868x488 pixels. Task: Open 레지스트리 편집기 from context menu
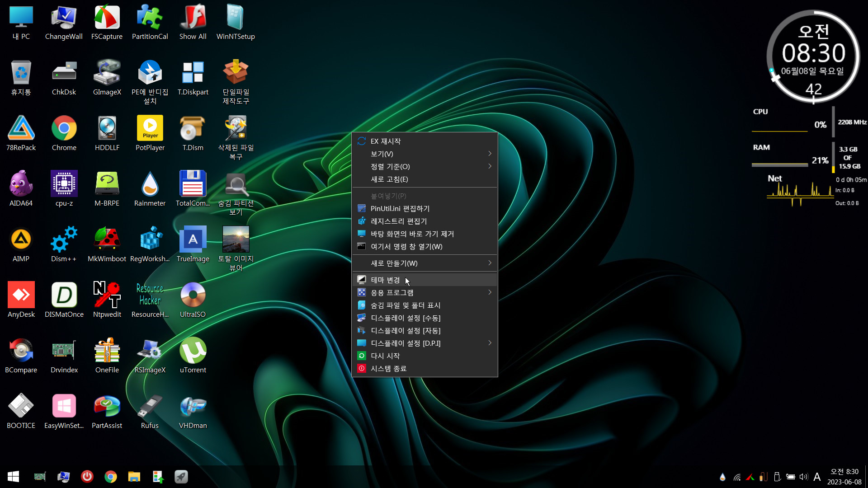click(425, 221)
